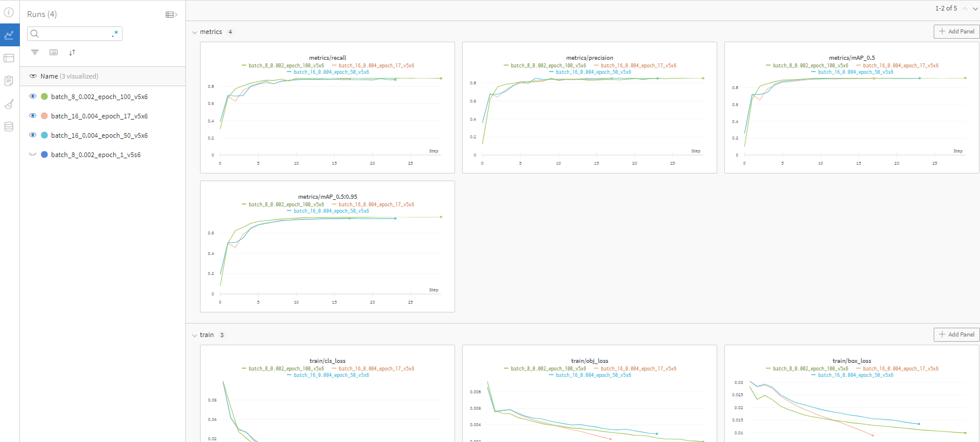Add Panel to the metrics section

957,32
